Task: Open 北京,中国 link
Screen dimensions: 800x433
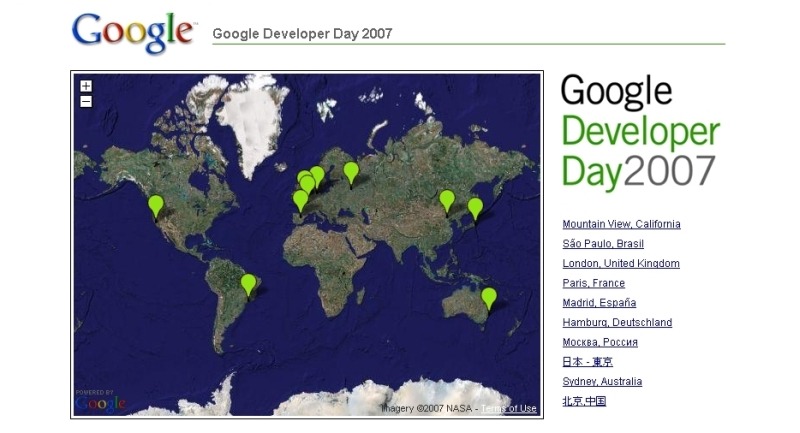Action: point(584,401)
